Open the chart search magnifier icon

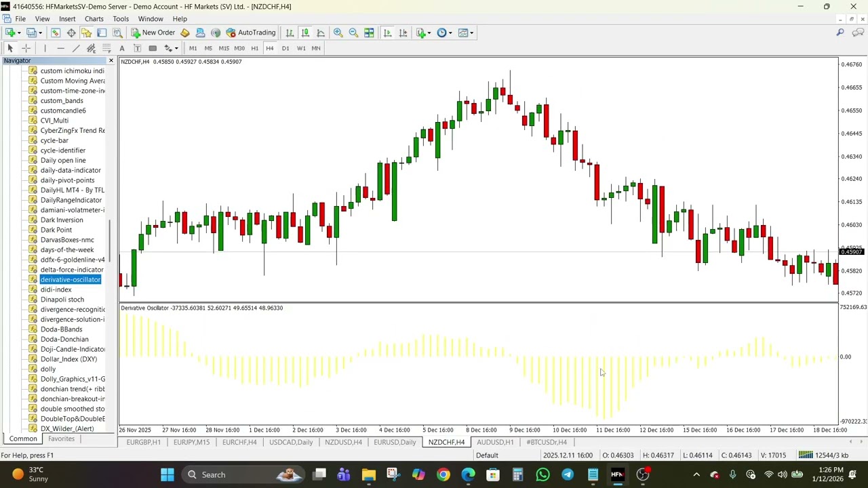click(x=840, y=33)
